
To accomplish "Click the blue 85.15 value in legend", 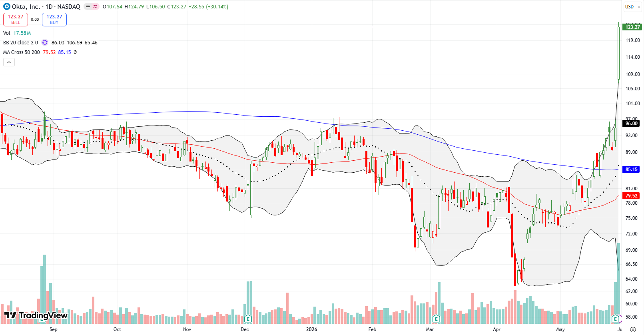I will click(65, 52).
